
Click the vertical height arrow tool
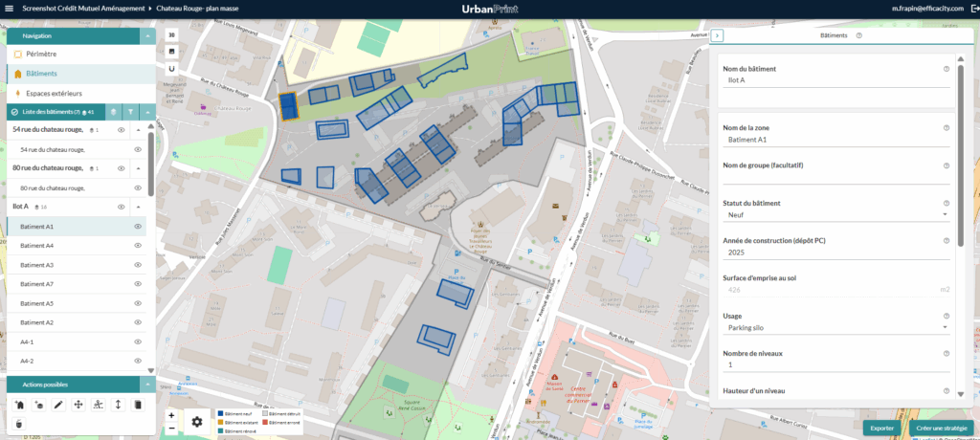click(118, 405)
